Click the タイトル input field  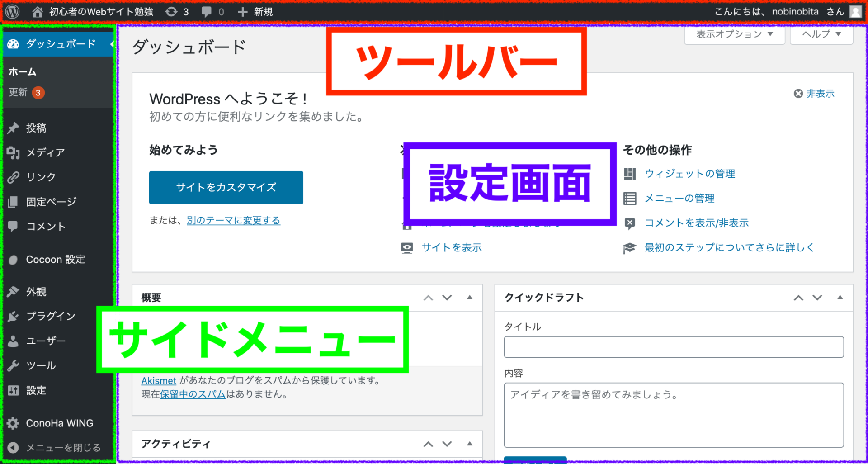(x=674, y=347)
